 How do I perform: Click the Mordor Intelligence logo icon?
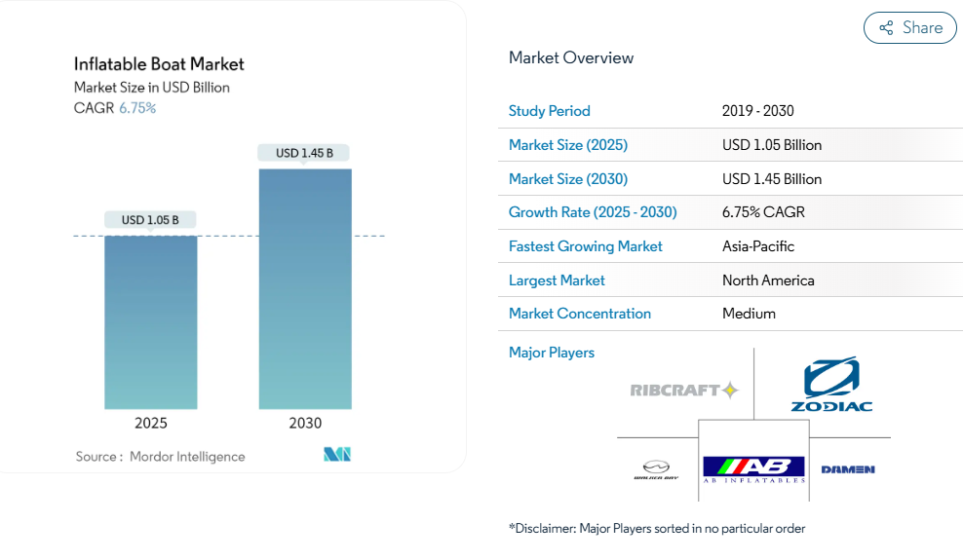pos(336,455)
